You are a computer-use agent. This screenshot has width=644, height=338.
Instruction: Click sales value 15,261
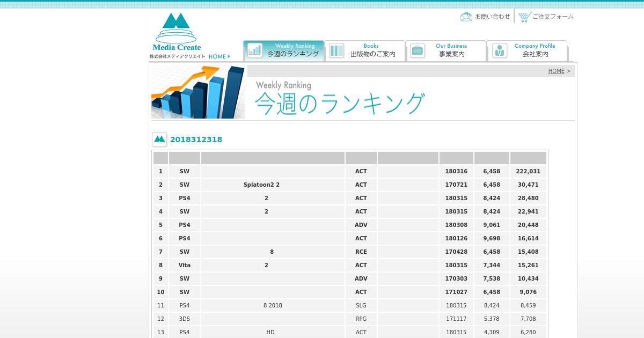[528, 265]
